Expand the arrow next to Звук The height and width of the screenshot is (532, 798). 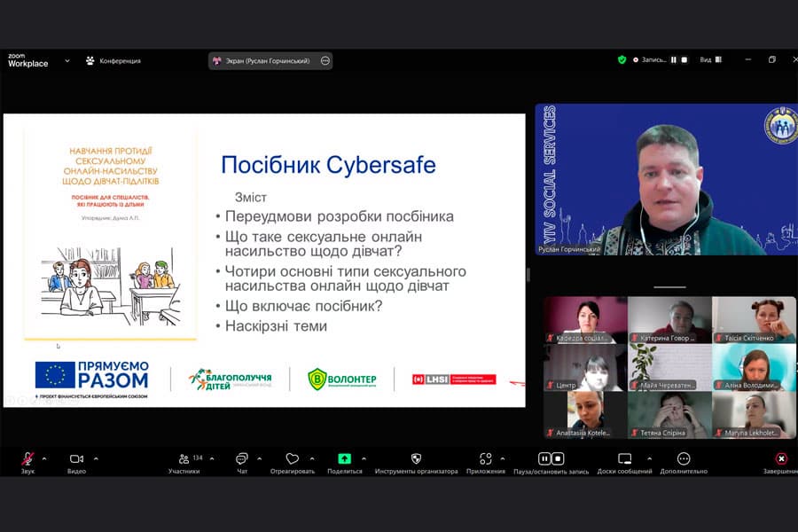(44, 458)
